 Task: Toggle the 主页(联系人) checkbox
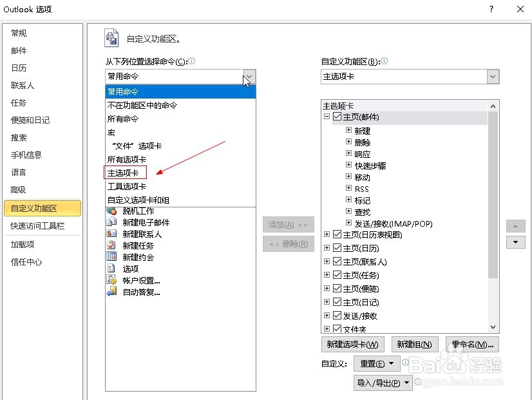[337, 262]
